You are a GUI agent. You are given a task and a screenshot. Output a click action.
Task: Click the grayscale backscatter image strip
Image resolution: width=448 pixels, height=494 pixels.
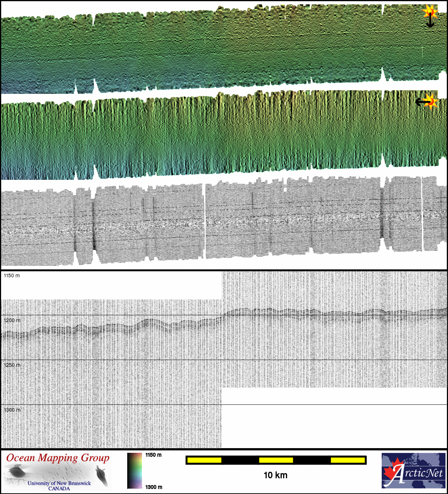coord(222,222)
